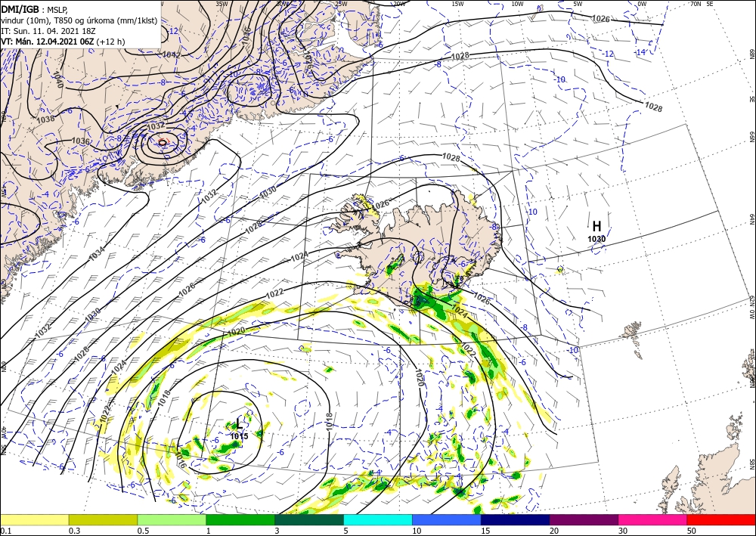Screen dimensions: 756x536
Task: Click the '1042' isobar label
Action: [x=171, y=55]
